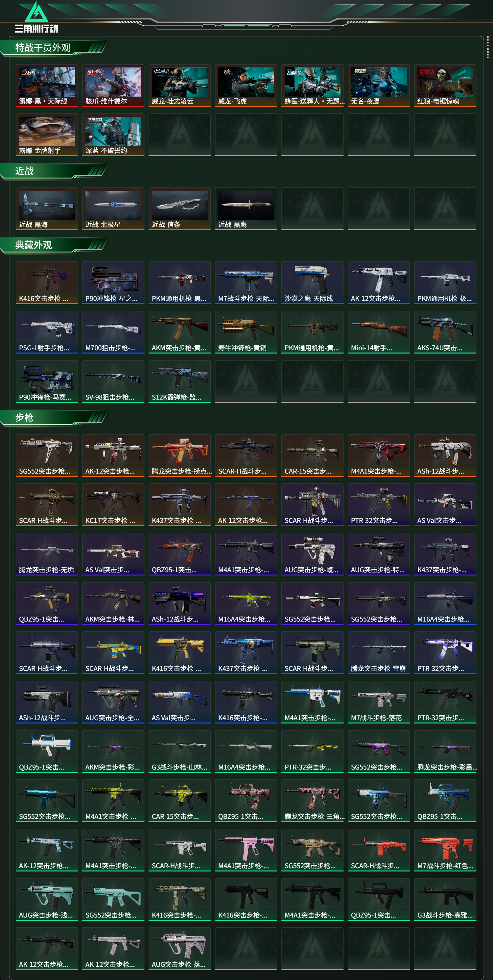The height and width of the screenshot is (980, 493).
Task: Select the 野牛冲锋枪-黄铜 weapon skin
Action: [x=246, y=332]
